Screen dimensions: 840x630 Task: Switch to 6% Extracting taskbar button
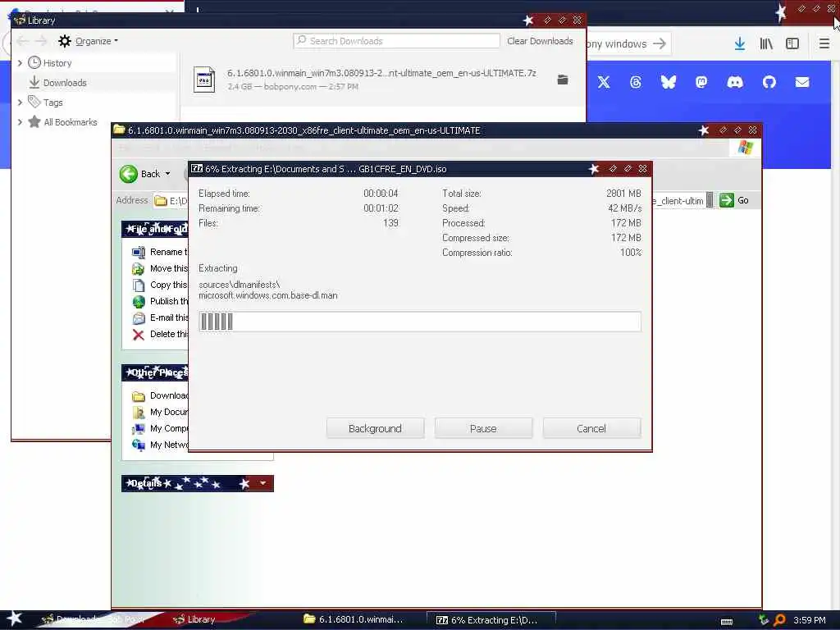[x=491, y=620]
